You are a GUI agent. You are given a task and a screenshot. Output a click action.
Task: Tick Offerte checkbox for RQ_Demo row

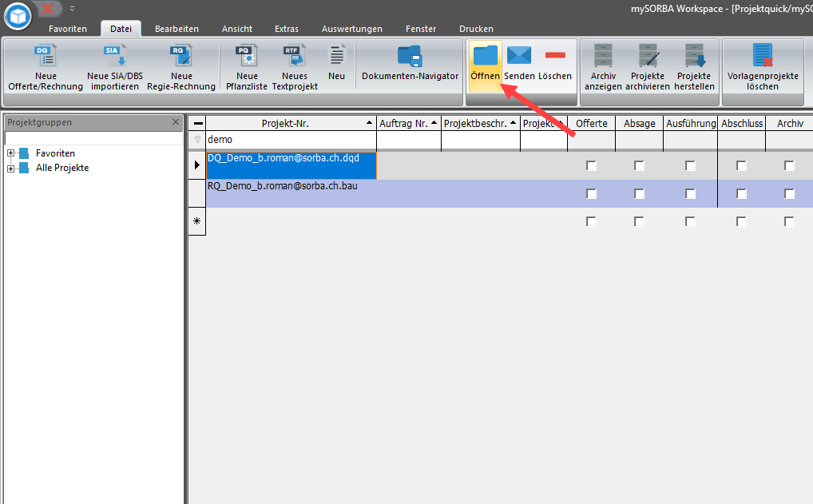coord(591,193)
